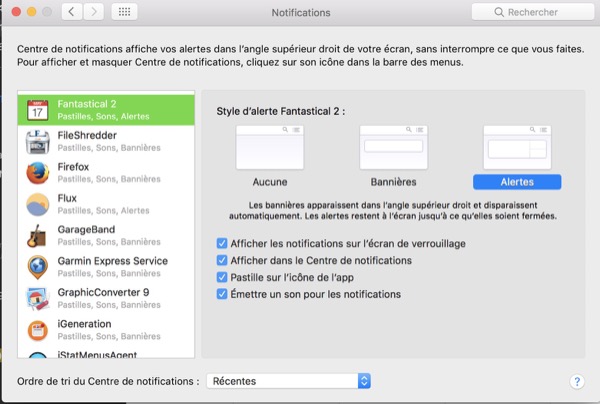Viewport: 600px width, 404px height.
Task: Select the Garmin Express Service icon
Action: click(38, 267)
